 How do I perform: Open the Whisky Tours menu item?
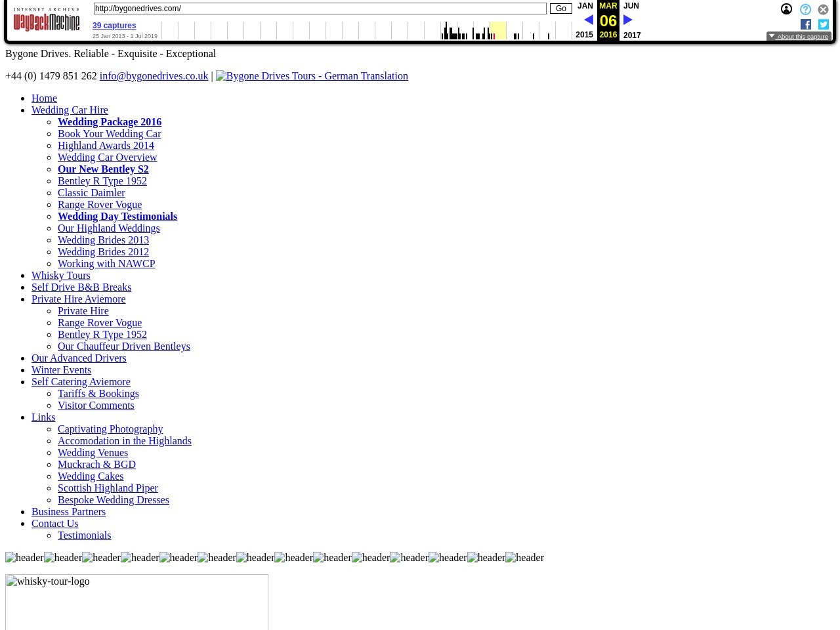click(61, 276)
